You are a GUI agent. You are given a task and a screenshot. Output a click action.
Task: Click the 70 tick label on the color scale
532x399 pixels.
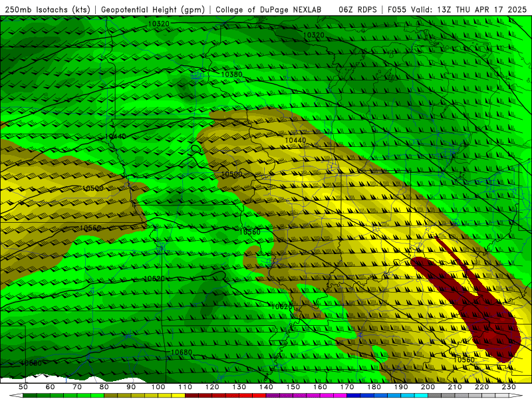click(x=77, y=387)
